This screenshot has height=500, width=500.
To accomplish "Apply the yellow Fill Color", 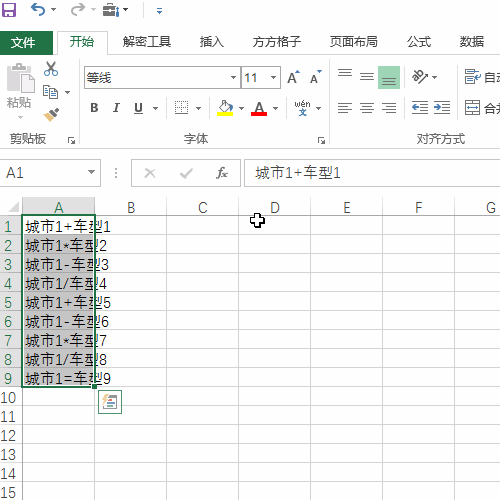I will (225, 108).
